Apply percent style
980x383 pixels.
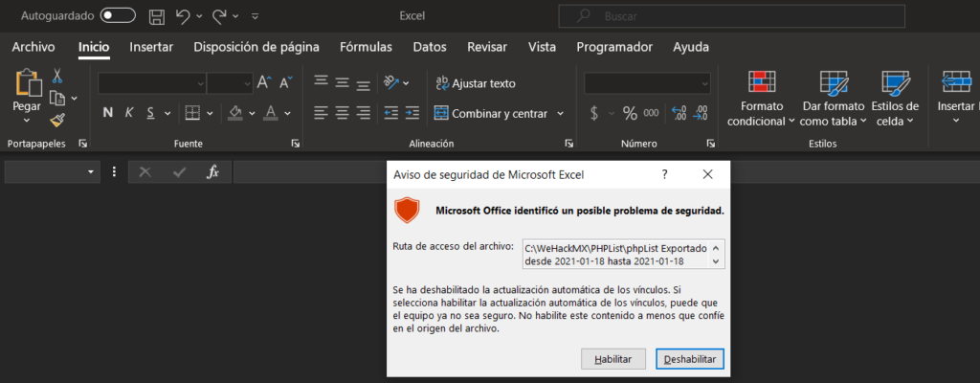coord(630,113)
